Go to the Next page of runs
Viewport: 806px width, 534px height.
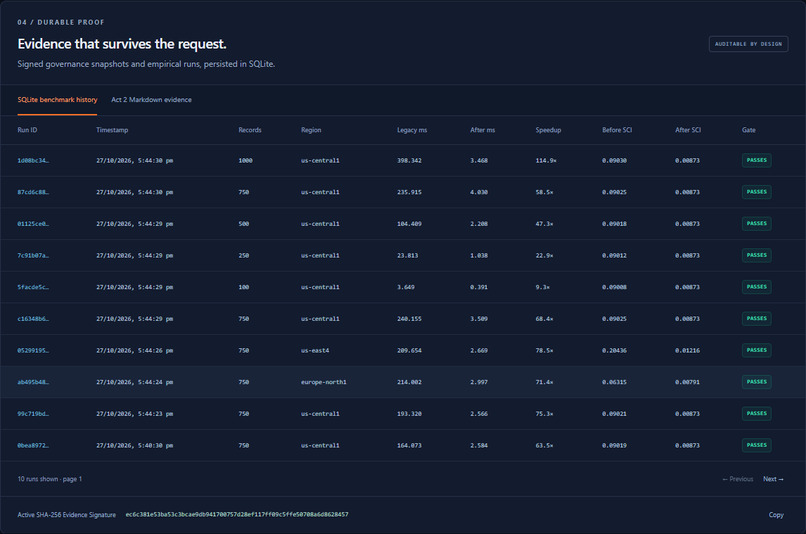tap(773, 479)
